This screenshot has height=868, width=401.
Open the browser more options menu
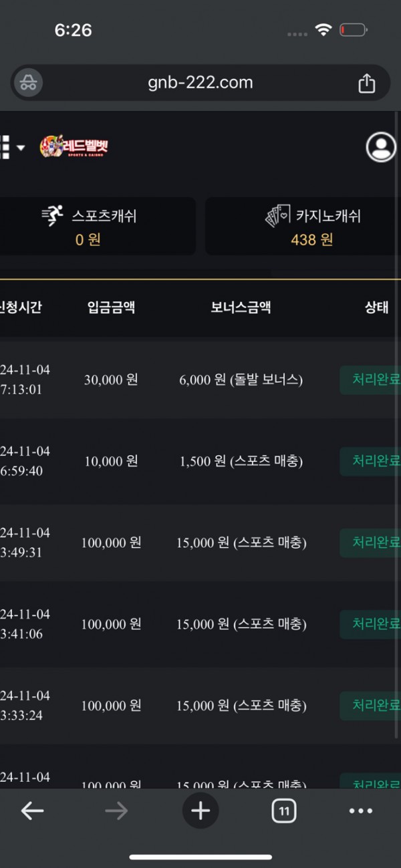click(361, 811)
